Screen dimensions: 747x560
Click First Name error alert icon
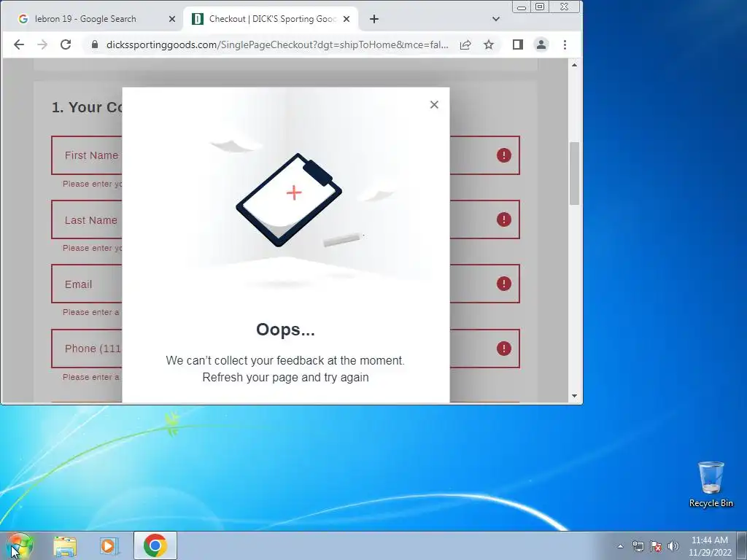coord(503,155)
